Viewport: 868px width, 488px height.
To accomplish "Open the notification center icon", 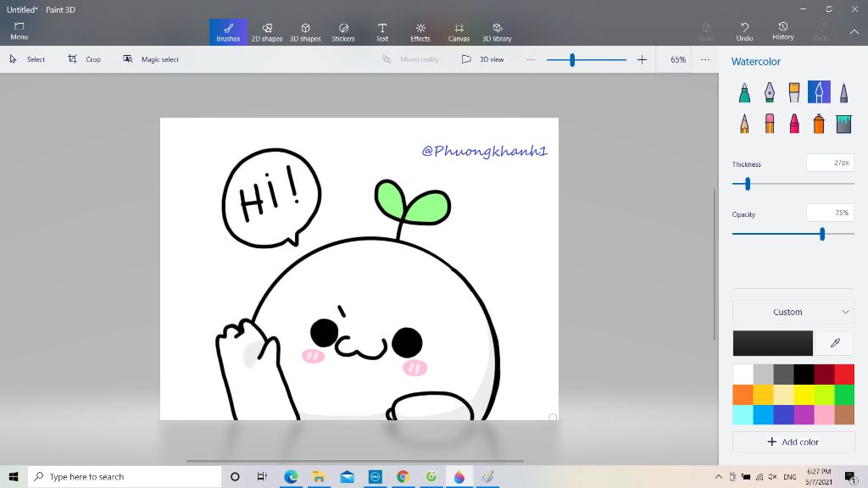I will click(851, 476).
